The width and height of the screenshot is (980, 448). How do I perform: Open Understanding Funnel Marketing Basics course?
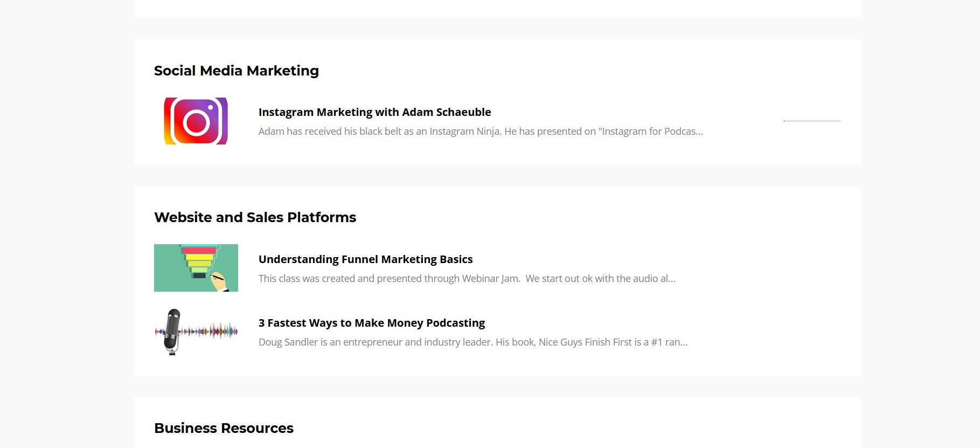click(365, 259)
